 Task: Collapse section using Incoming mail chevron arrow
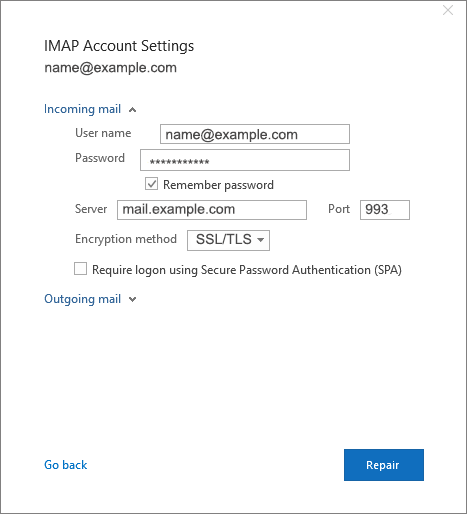[x=132, y=110]
